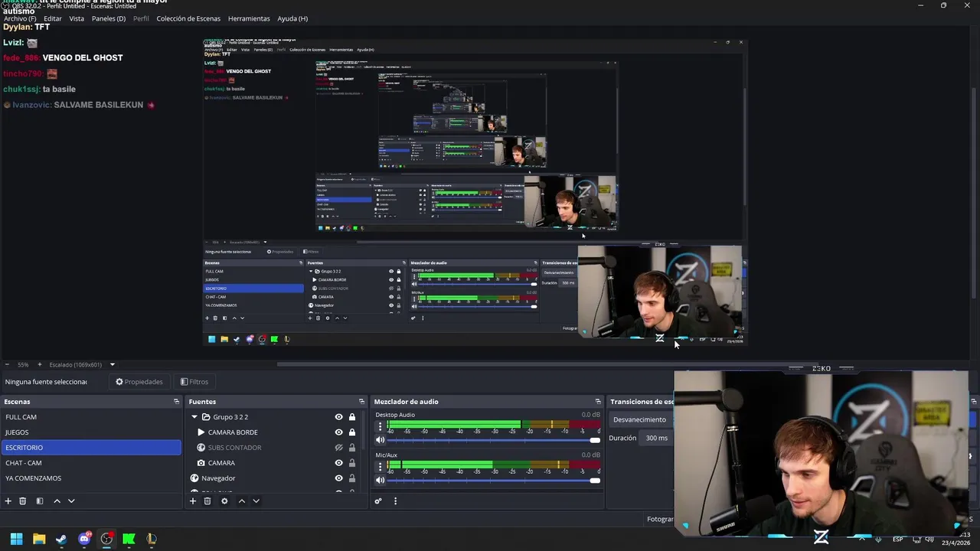The height and width of the screenshot is (551, 980).
Task: Zoom out preview with minus icon
Action: [7, 365]
